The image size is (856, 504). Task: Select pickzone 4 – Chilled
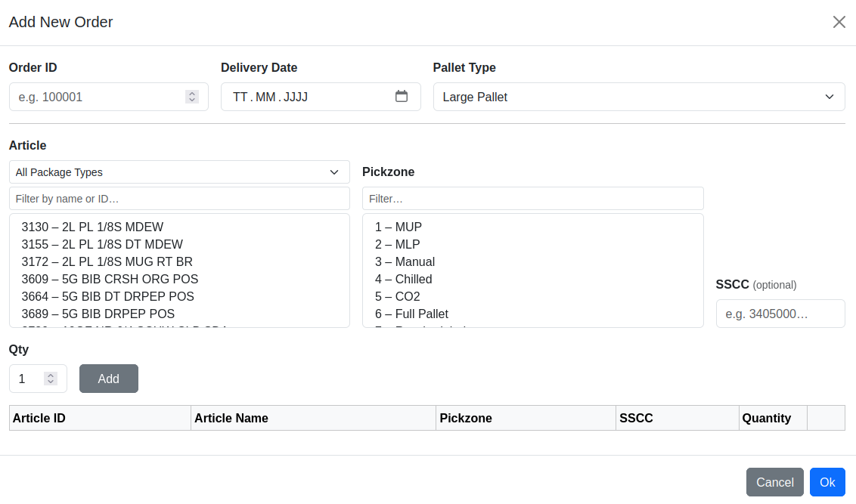[533, 280]
